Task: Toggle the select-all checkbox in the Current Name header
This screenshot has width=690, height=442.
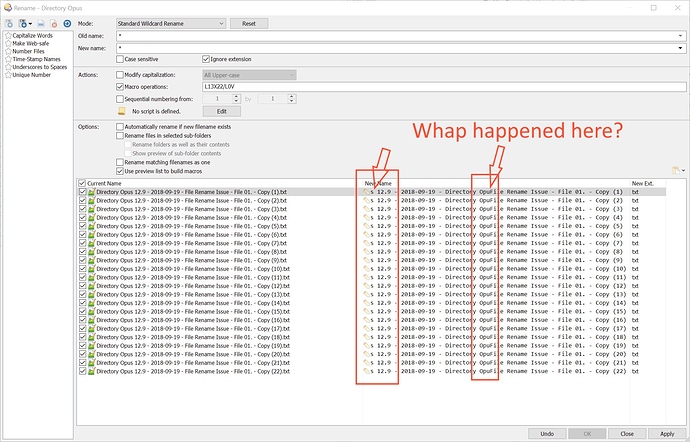Action: click(x=82, y=183)
